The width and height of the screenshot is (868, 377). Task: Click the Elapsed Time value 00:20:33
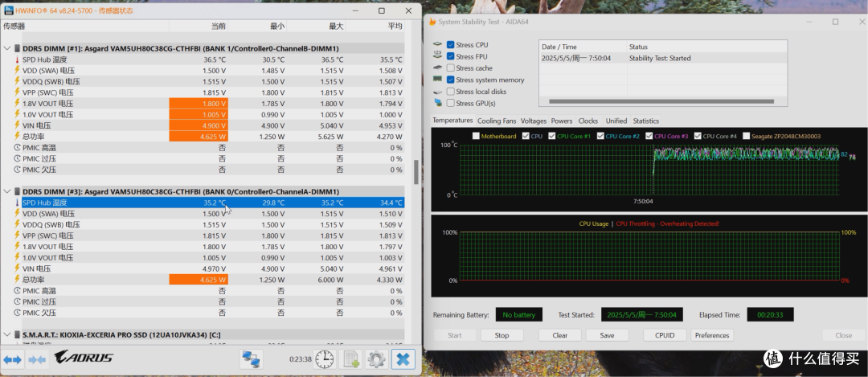pos(770,314)
